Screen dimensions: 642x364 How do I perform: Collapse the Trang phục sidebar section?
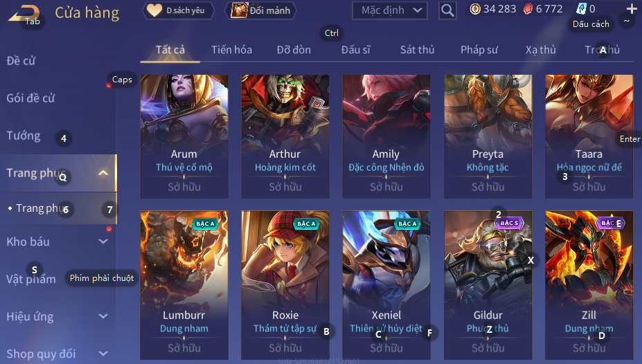103,173
